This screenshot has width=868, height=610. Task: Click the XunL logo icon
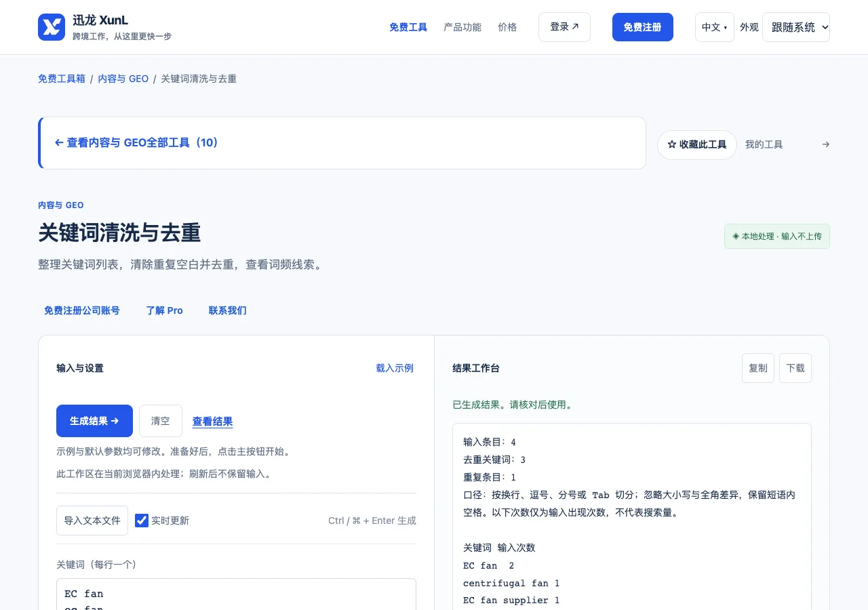(x=52, y=27)
